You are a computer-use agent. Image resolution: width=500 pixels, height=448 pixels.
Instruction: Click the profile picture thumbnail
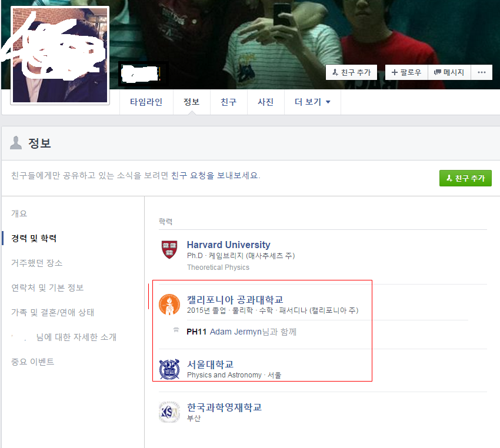pyautogui.click(x=60, y=55)
